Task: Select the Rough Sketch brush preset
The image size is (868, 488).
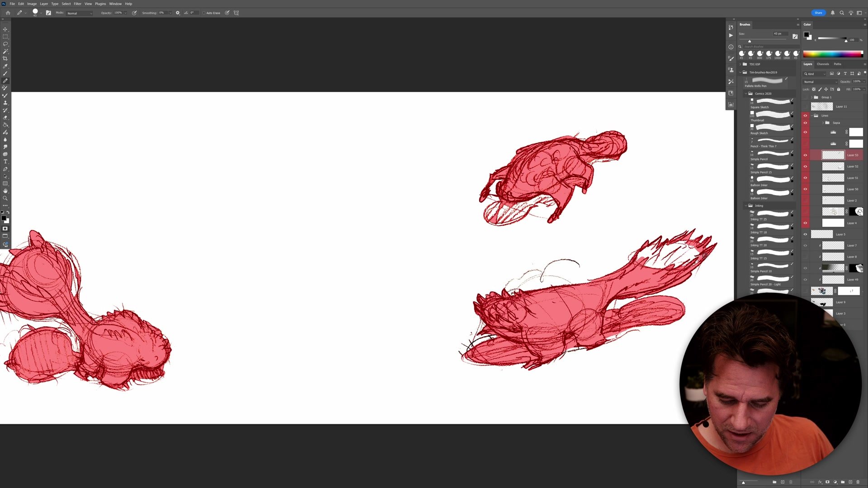Action: coord(771,128)
